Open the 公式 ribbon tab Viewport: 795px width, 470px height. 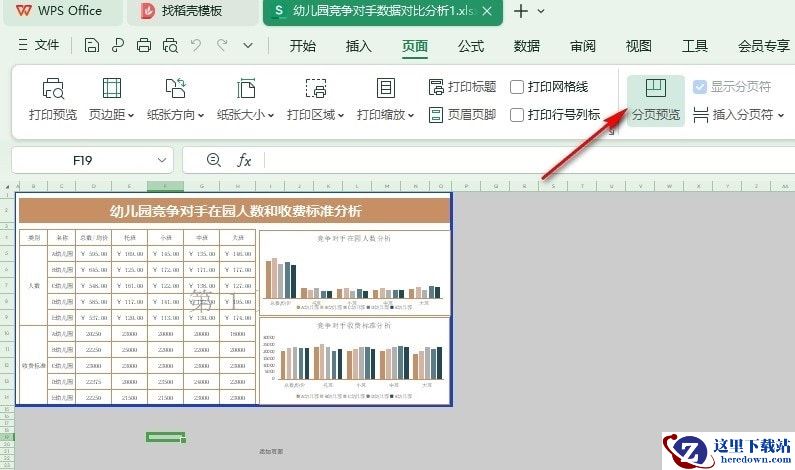[x=471, y=46]
